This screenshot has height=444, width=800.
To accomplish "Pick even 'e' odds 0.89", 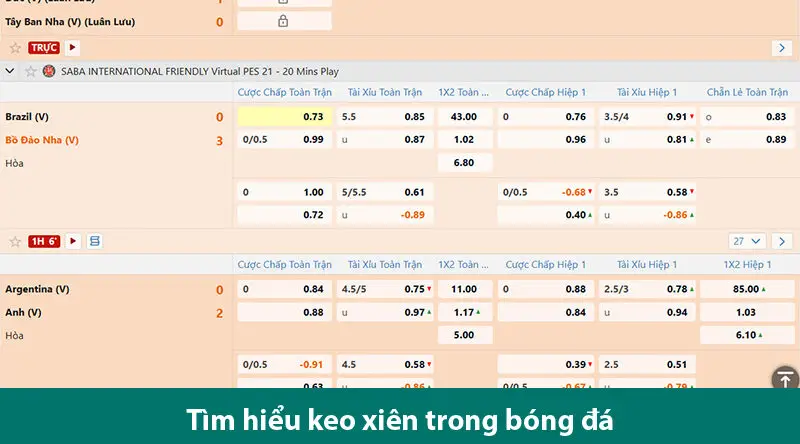I will click(x=747, y=139).
